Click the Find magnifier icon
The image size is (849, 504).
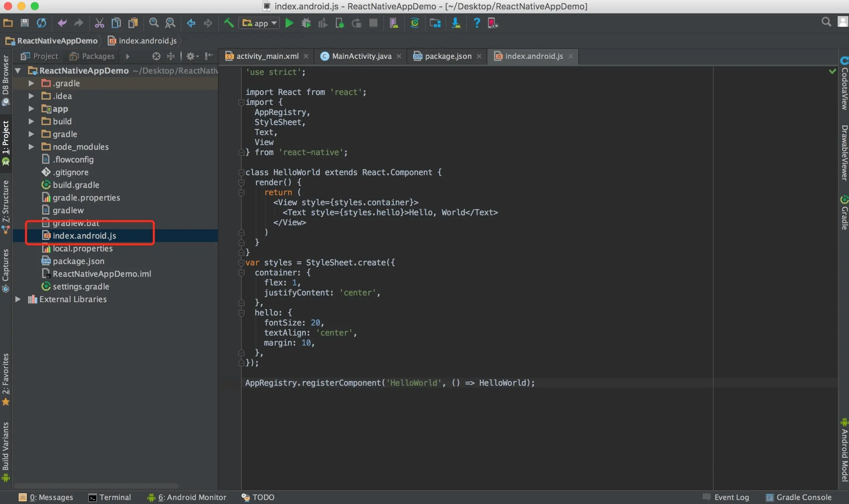click(x=154, y=23)
